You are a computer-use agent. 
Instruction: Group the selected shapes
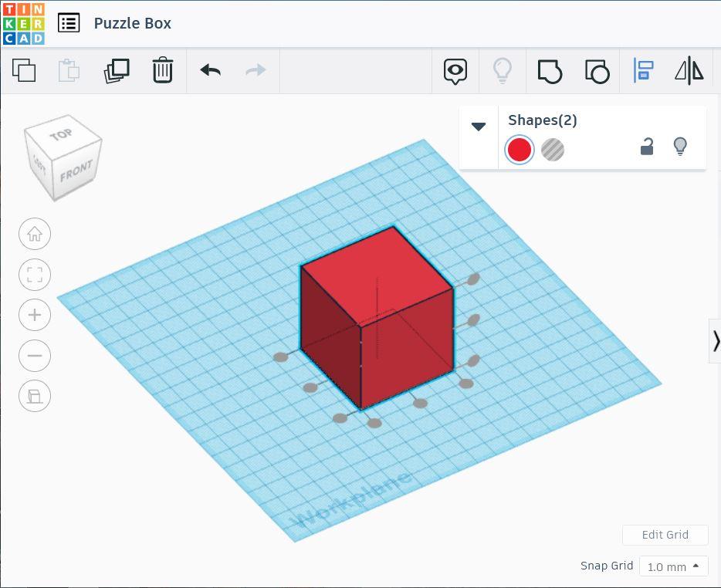550,71
